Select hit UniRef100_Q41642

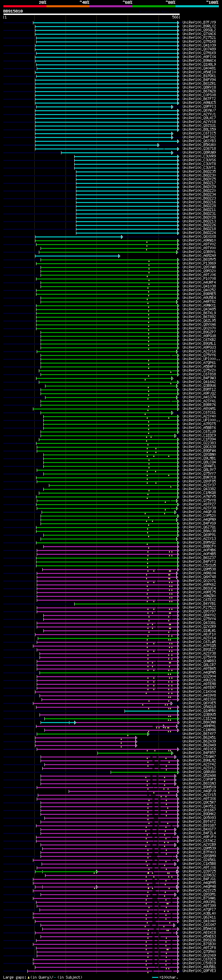(x=199, y=382)
